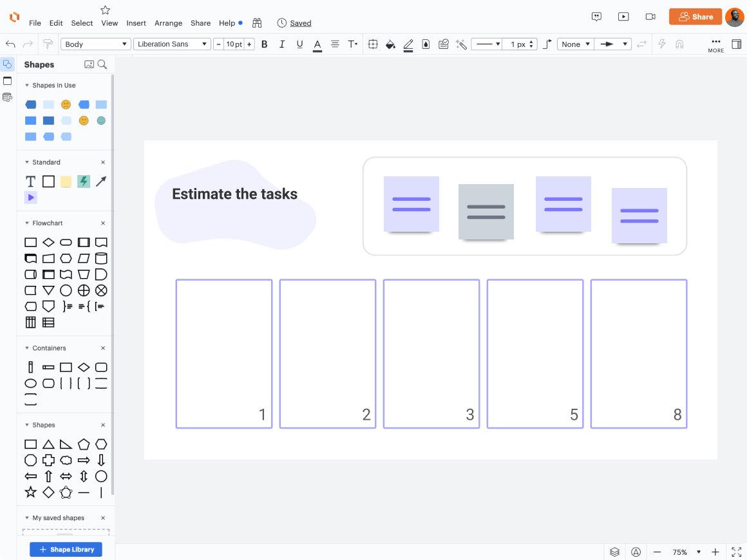
Task: Open the Insert menu
Action: [x=136, y=23]
